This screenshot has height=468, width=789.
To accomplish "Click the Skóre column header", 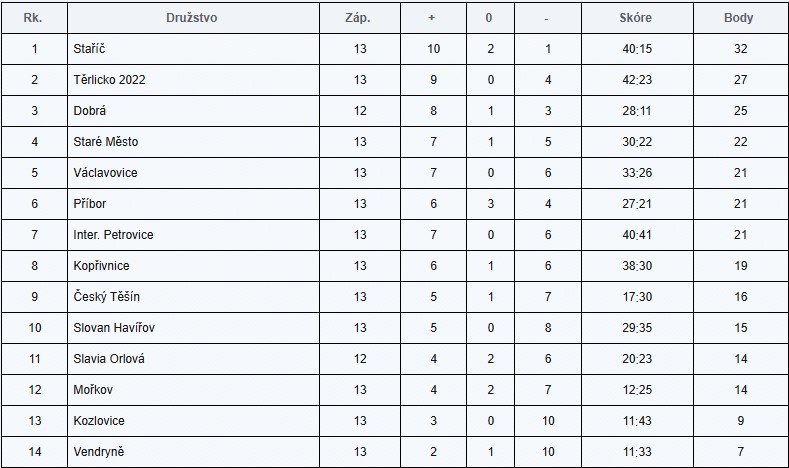I will click(x=636, y=18).
